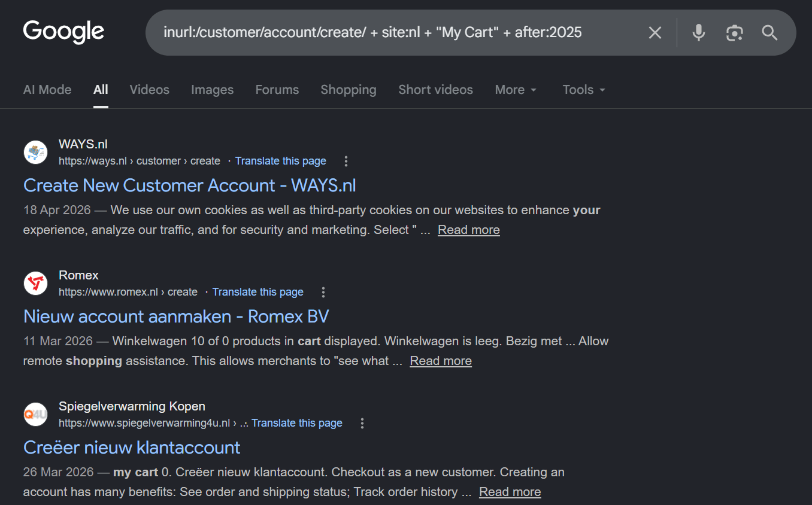Switch to Short videos tab

pyautogui.click(x=436, y=90)
